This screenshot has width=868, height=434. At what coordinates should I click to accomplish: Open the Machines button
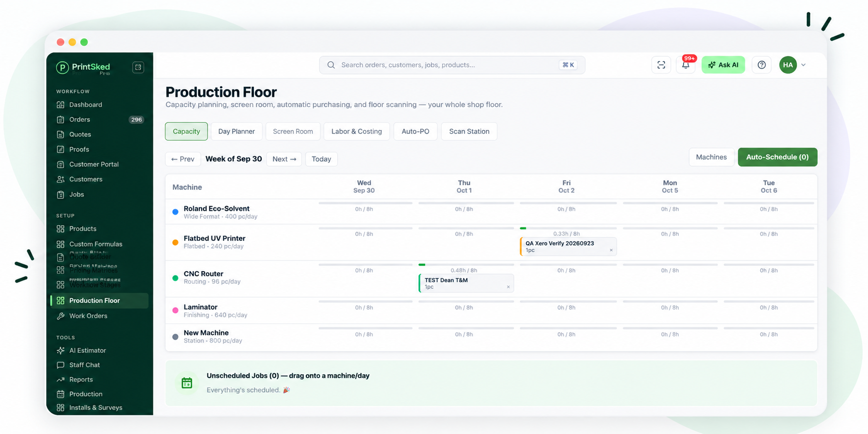point(711,157)
